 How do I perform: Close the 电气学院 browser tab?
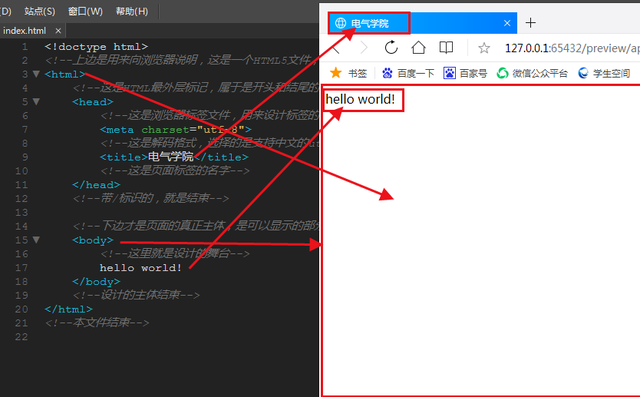[507, 23]
